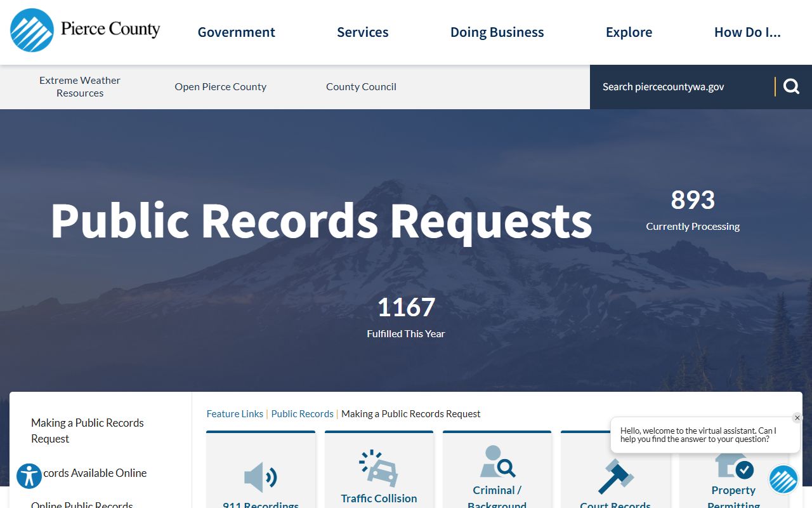Visit the County Council link

(361, 87)
